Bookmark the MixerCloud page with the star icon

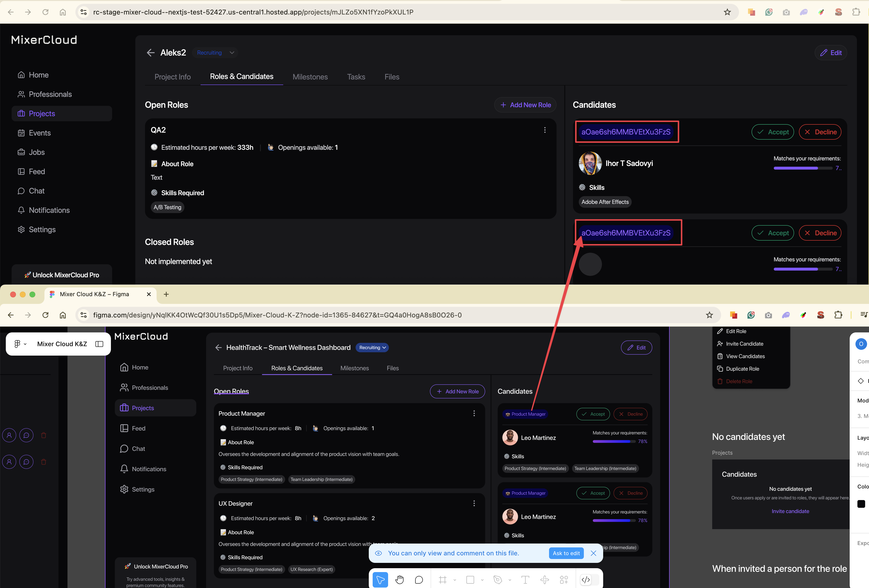pyautogui.click(x=727, y=12)
